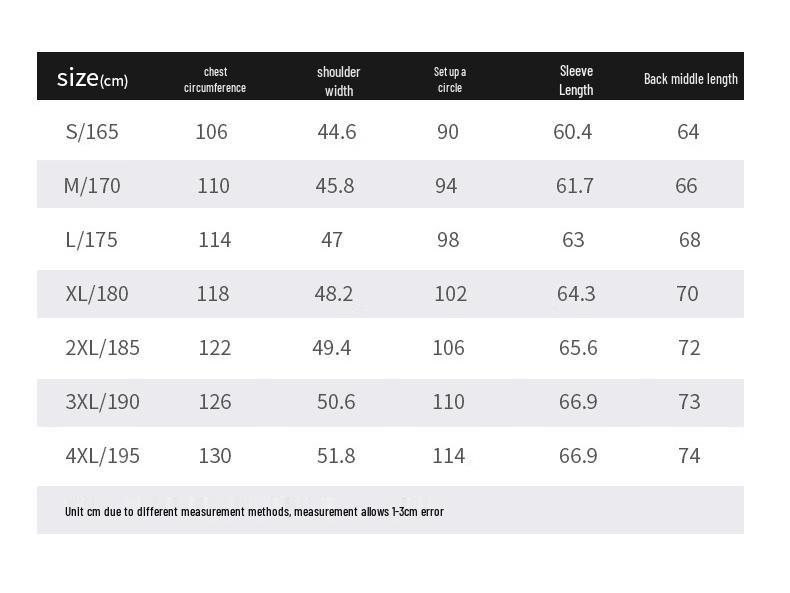This screenshot has height=593, width=790.
Task: Click the 'size(cm)' header cell
Action: click(x=92, y=78)
